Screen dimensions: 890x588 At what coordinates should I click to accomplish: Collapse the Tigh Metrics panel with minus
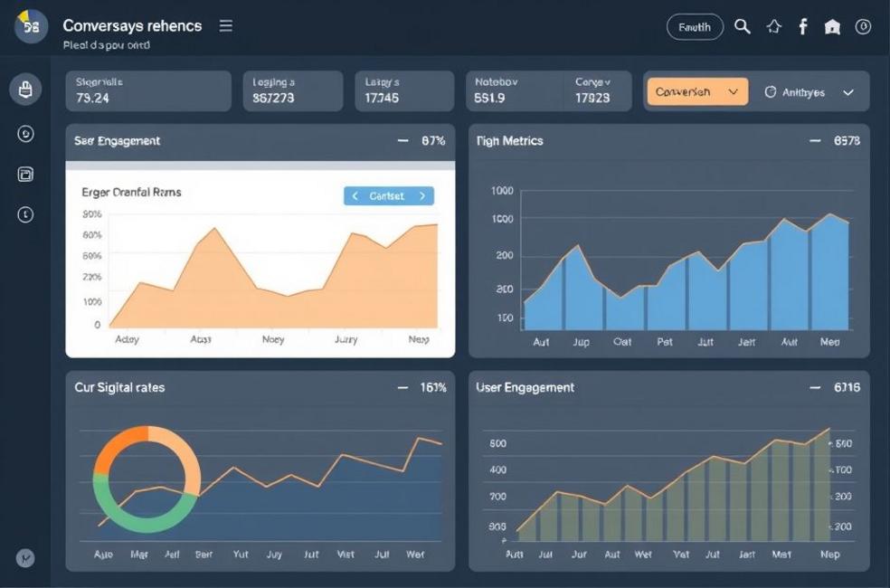click(815, 141)
